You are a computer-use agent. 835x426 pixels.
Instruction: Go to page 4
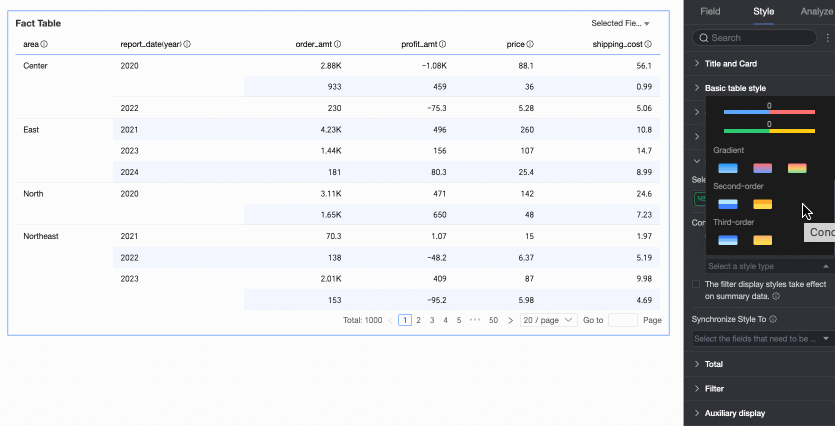click(x=445, y=320)
